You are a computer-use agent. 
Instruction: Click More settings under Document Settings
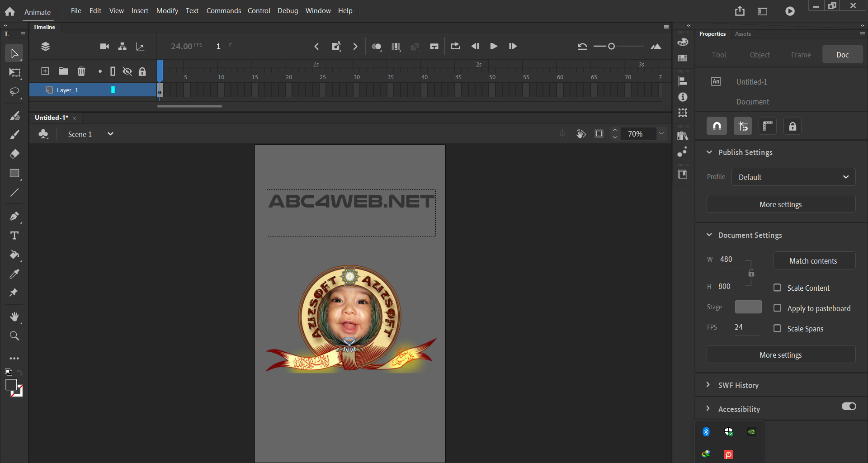781,355
